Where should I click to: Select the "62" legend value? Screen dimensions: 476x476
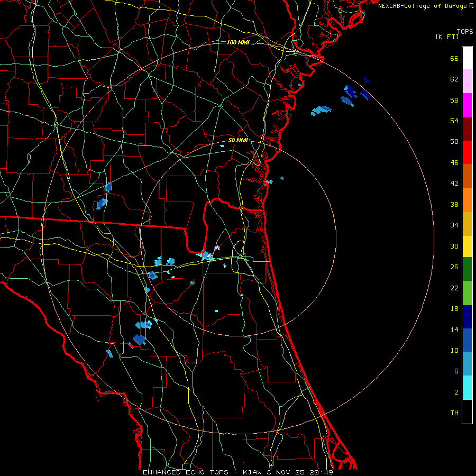[x=454, y=79]
